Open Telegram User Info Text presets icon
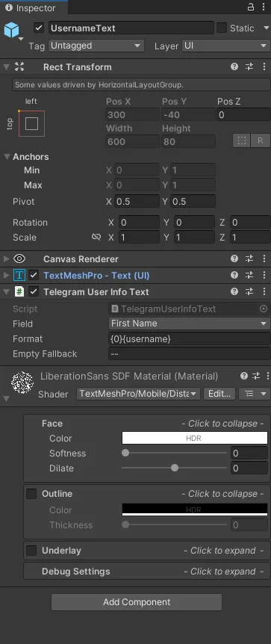The height and width of the screenshot is (644, 271). tap(249, 291)
